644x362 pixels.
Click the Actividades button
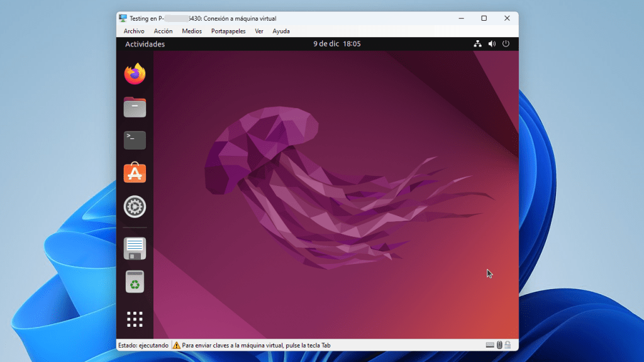coord(146,44)
